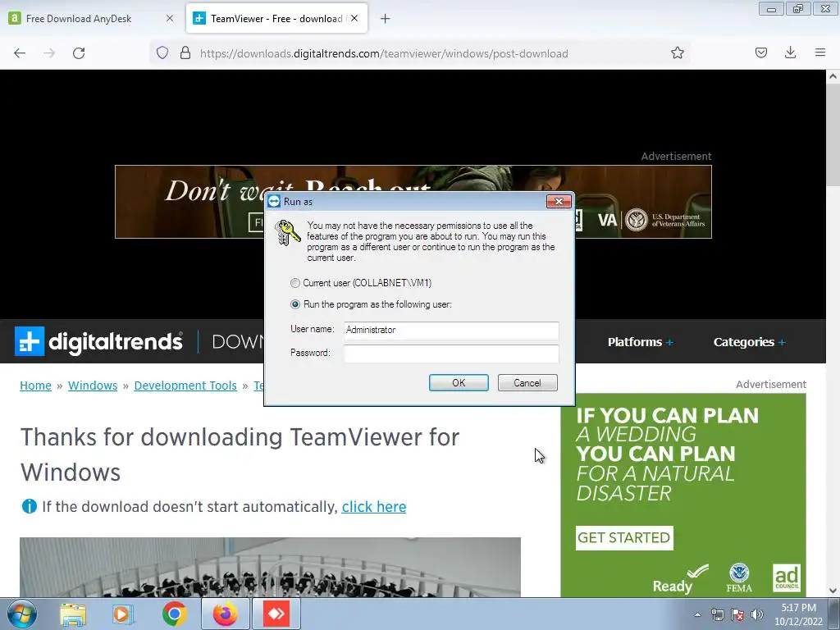This screenshot has height=630, width=840.
Task: Expand the Platforms menu
Action: 640,342
